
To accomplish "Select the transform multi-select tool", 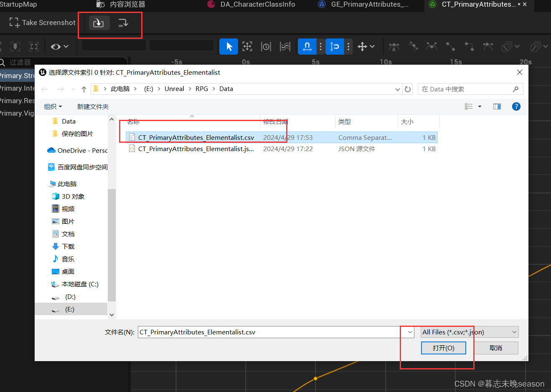I will [247, 46].
